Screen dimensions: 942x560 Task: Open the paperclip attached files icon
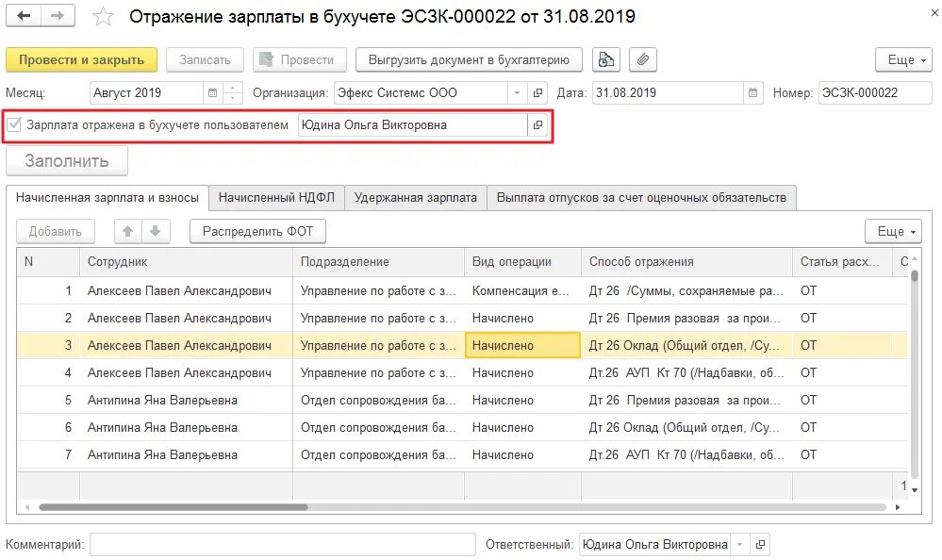[643, 59]
